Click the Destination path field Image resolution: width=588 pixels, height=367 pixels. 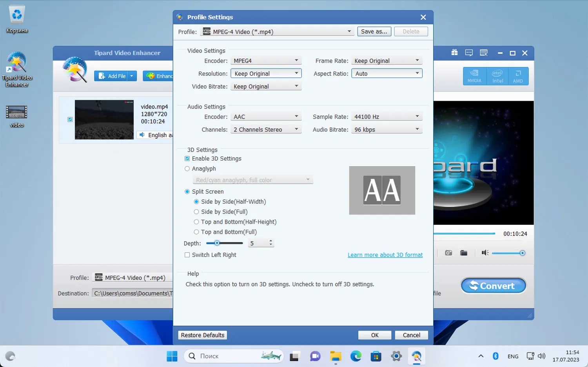[x=132, y=293]
